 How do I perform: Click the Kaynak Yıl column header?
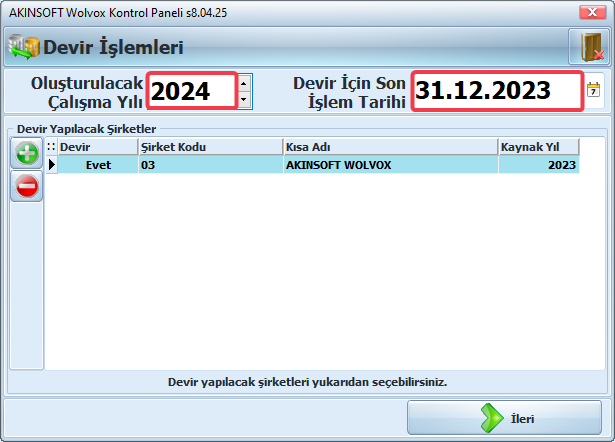pyautogui.click(x=539, y=147)
